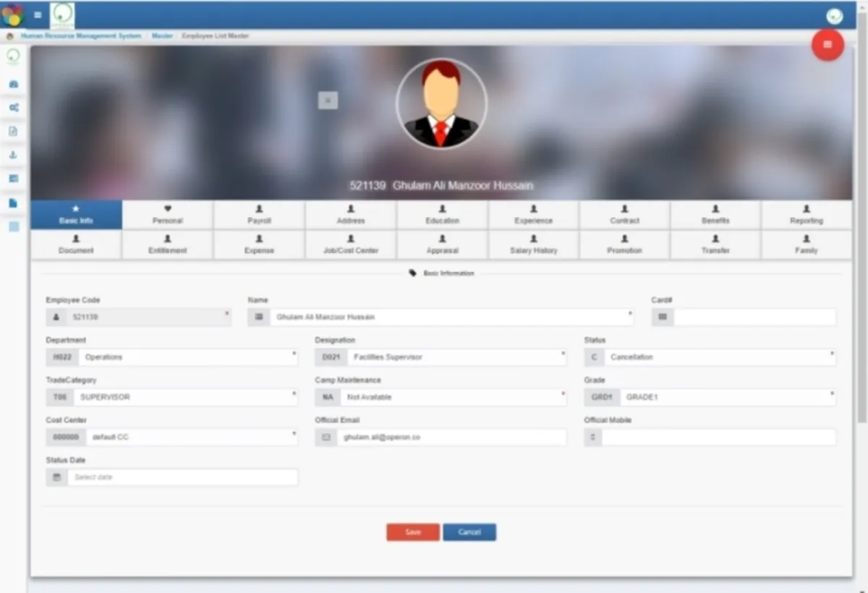Image resolution: width=868 pixels, height=593 pixels.
Task: Open the dashboard icon in the left sidebar
Action: 13,85
